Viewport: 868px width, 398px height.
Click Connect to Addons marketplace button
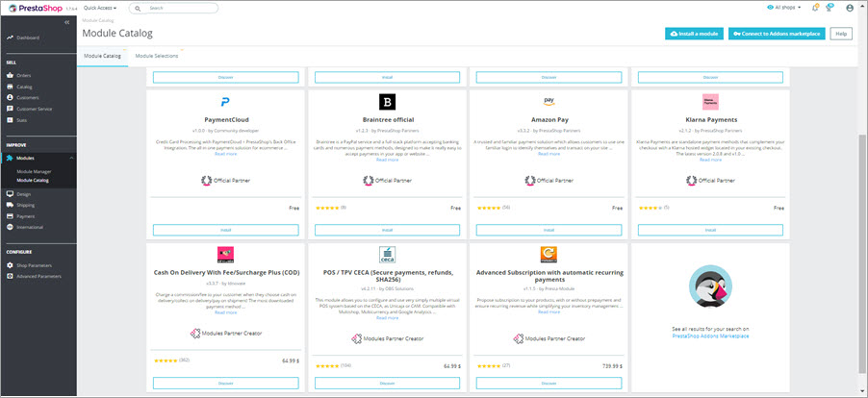[778, 34]
